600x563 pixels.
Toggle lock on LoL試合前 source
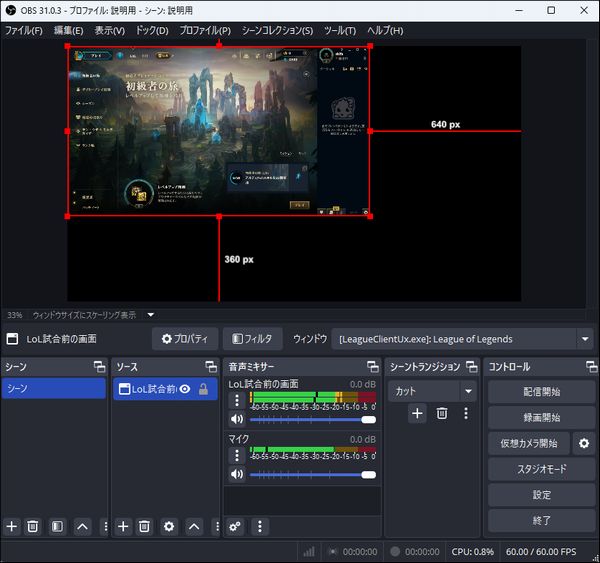(x=204, y=389)
